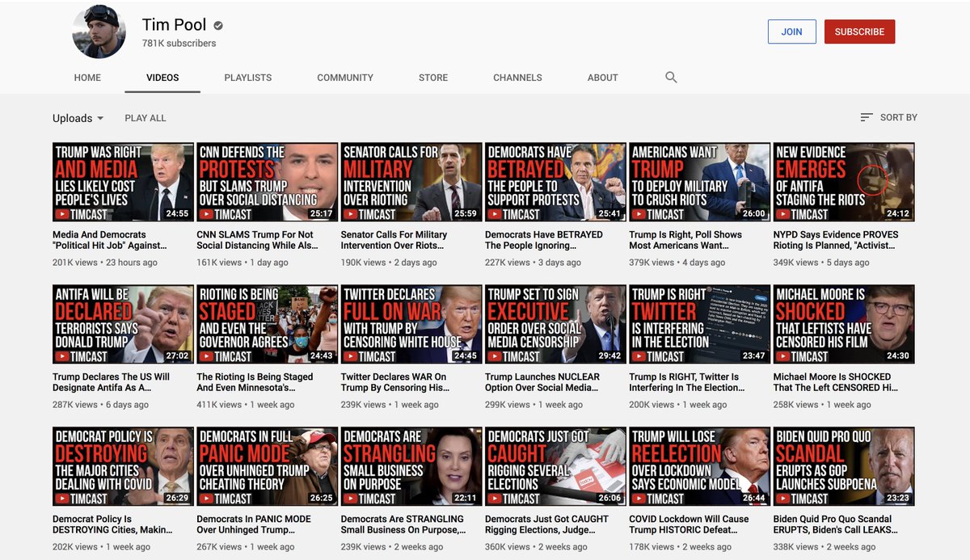
Task: Click '338K views • 2 weeks ago' text
Action: pyautogui.click(x=824, y=547)
